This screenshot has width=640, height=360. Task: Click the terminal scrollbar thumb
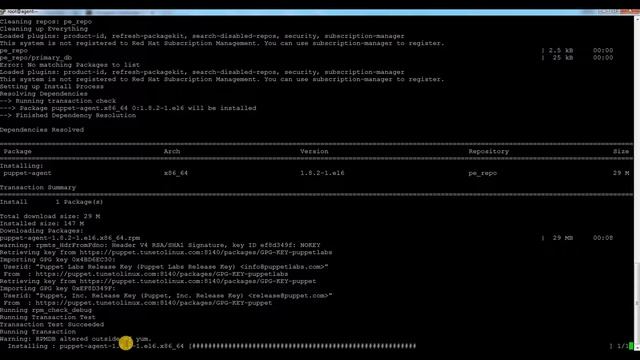point(637,304)
